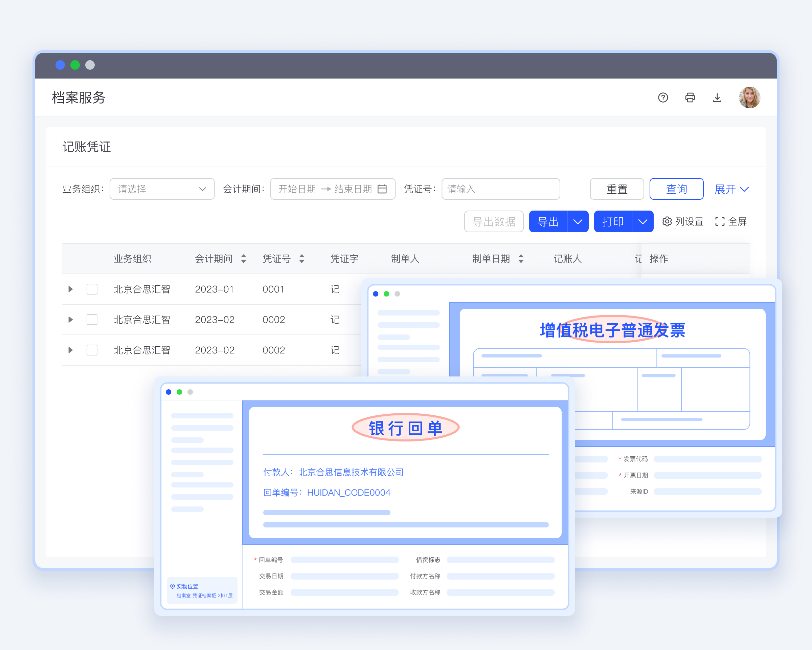The height and width of the screenshot is (650, 812).
Task: Click the 凭证号 input field
Action: tap(500, 189)
